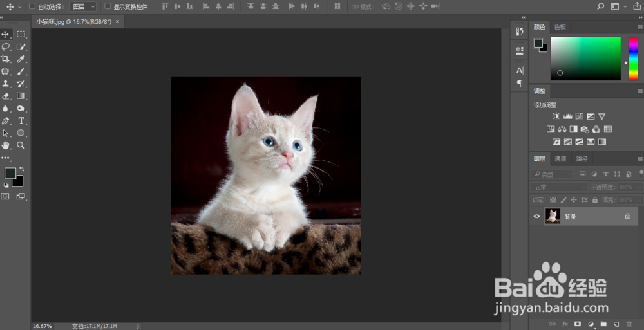This screenshot has width=644, height=330.
Task: Click the share icon at top right
Action: (637, 6)
